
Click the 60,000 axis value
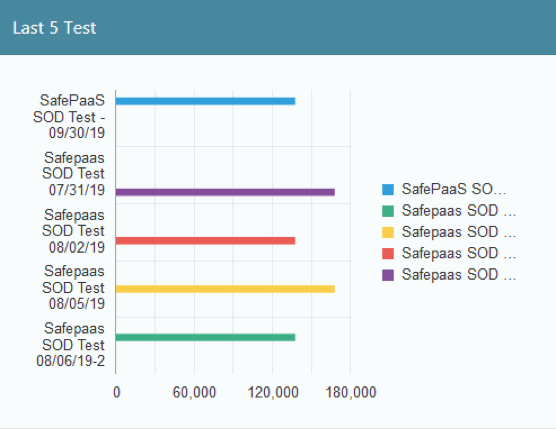click(194, 392)
